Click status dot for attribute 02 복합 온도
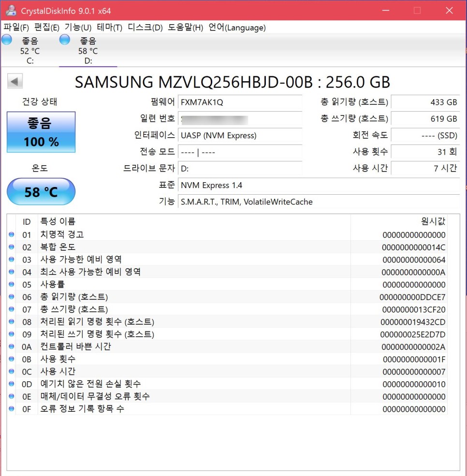The height and width of the screenshot is (476, 467). [12, 247]
